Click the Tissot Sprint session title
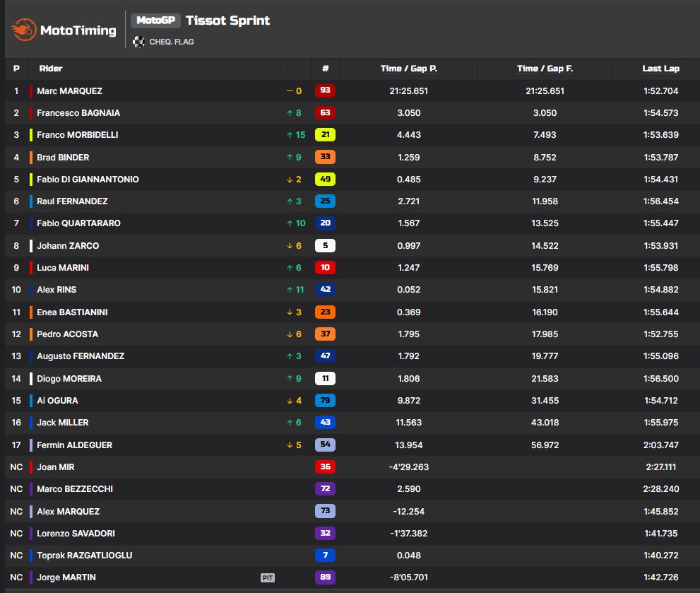Image resolution: width=700 pixels, height=593 pixels. tap(227, 20)
